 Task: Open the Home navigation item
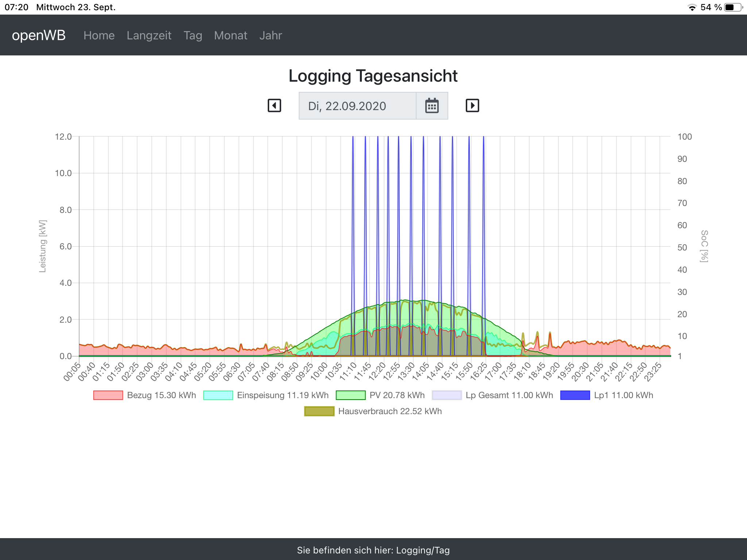pyautogui.click(x=99, y=35)
